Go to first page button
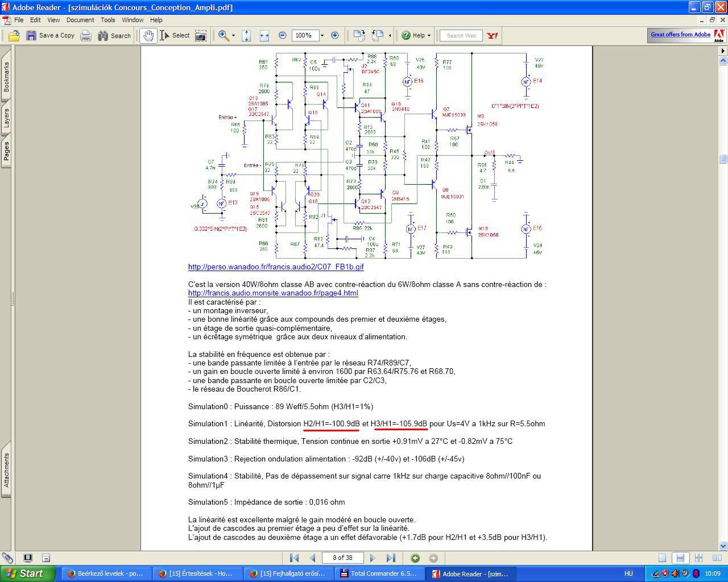This screenshot has height=582, width=728. 294,558
